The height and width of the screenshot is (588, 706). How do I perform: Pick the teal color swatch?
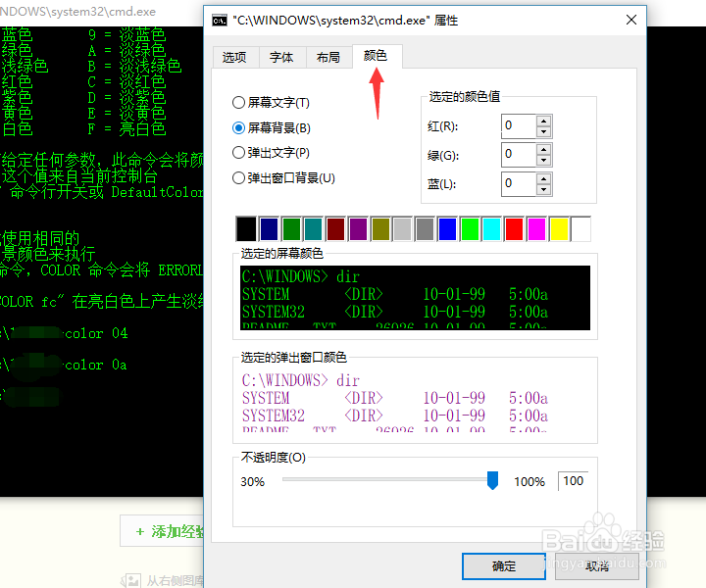coord(314,229)
